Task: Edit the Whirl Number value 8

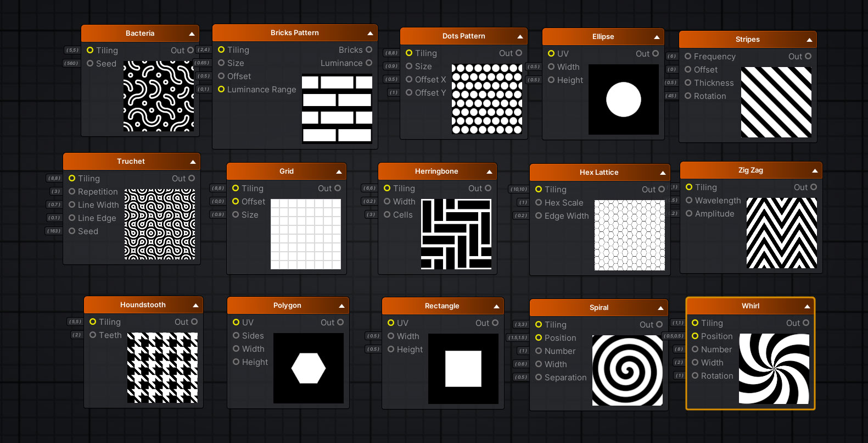Action: click(x=679, y=349)
